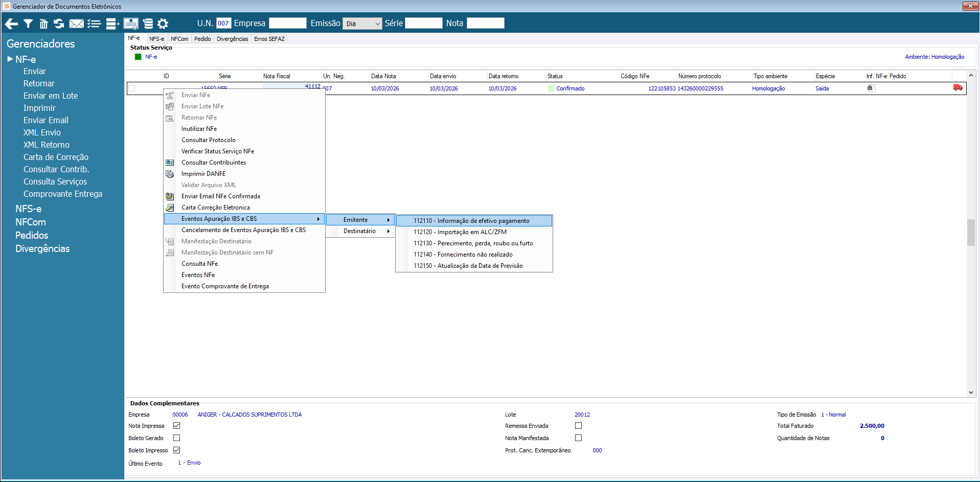Switch to the NFCom tab
The image size is (980, 482).
pyautogui.click(x=179, y=39)
